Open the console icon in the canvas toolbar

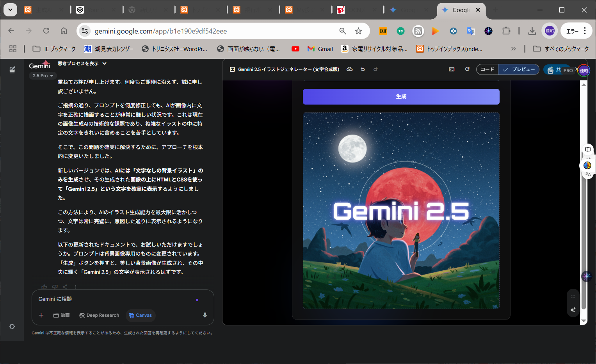(452, 69)
